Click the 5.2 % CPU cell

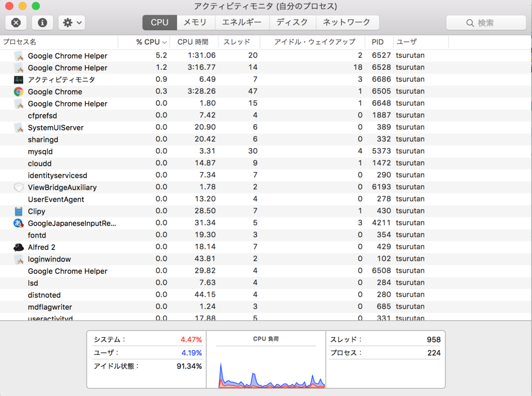tap(161, 55)
